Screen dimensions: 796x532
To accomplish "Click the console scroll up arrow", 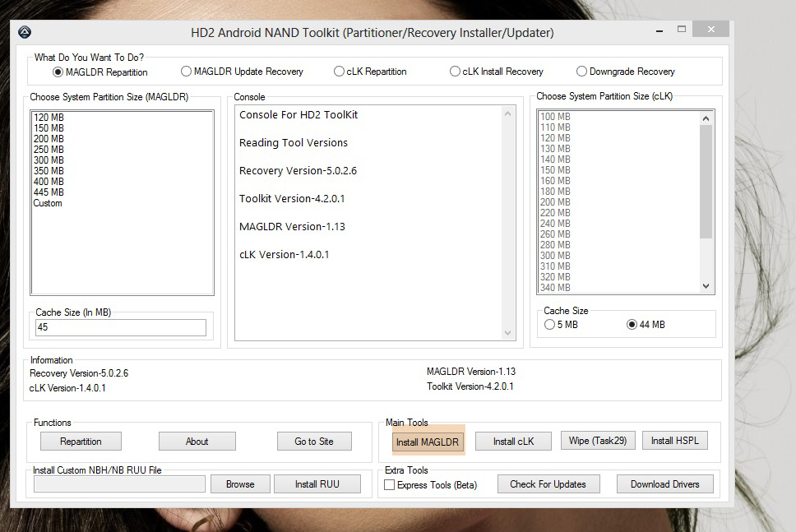I will (507, 113).
